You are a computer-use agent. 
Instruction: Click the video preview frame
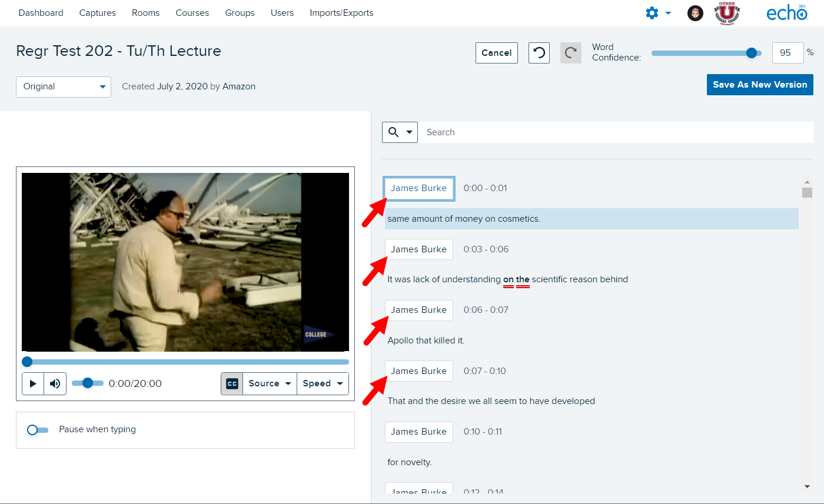pos(185,262)
